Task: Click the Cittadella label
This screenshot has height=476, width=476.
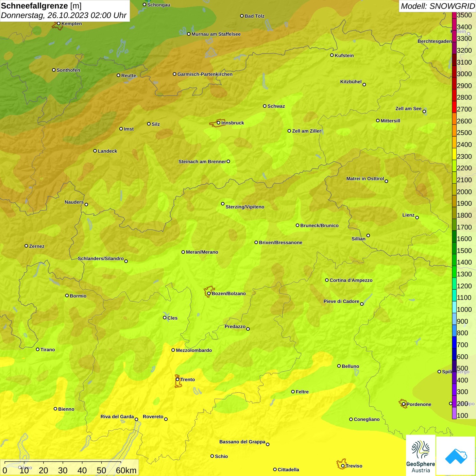Action: pos(288,470)
